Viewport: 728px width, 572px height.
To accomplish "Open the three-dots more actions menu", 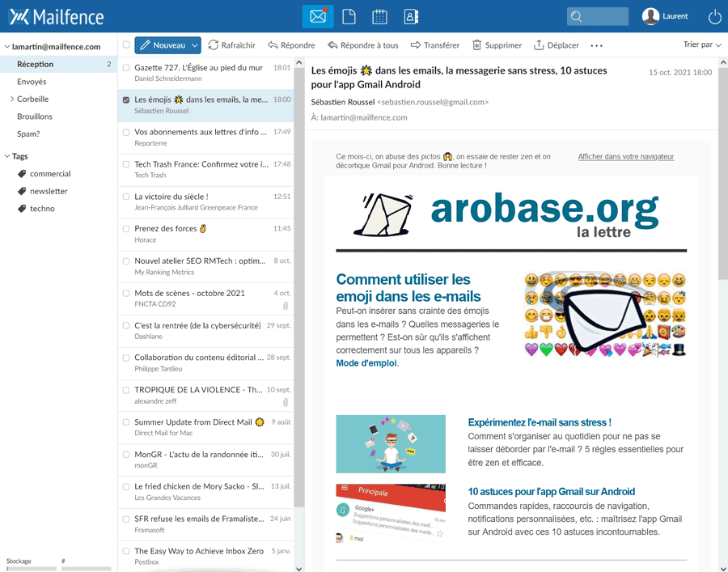I will pyautogui.click(x=597, y=45).
